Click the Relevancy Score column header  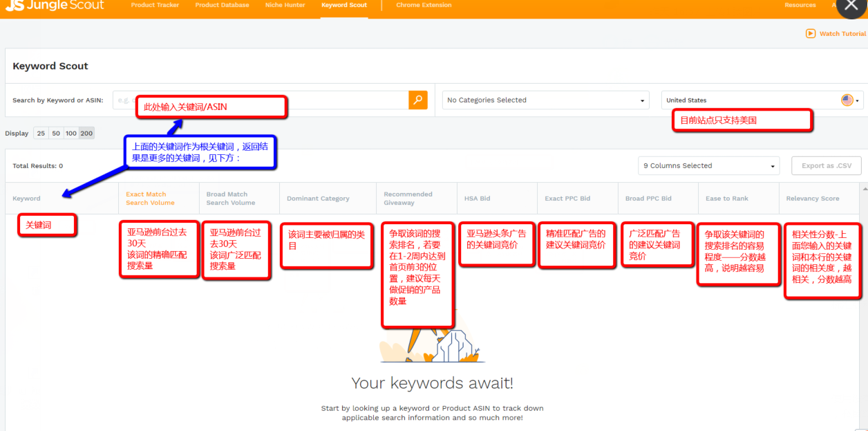pos(813,199)
